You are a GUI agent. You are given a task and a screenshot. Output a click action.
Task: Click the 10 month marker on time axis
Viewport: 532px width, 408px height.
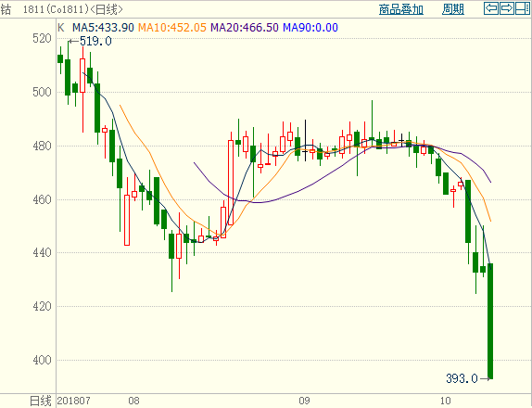(446, 401)
